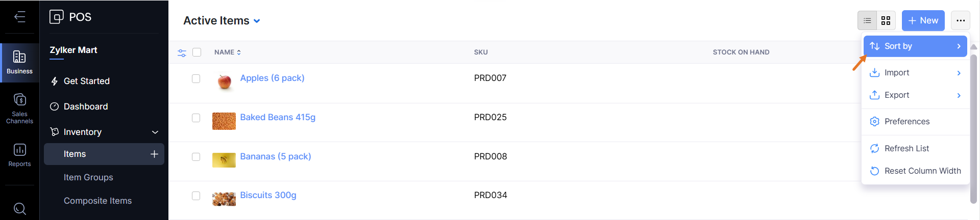The image size is (980, 220).
Task: Expand the Sort by submenu
Action: pyautogui.click(x=915, y=46)
